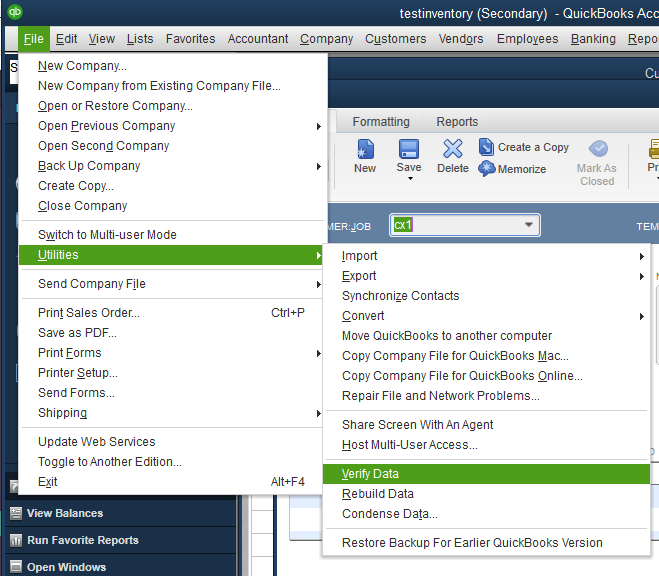Open the Banking menu
Viewport: 659px width, 576px height.
click(x=593, y=39)
